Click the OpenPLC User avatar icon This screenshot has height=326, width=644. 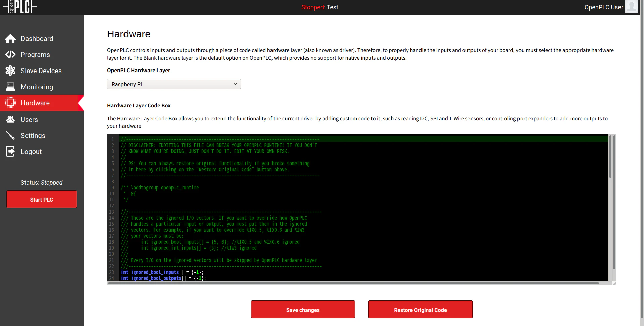point(631,7)
